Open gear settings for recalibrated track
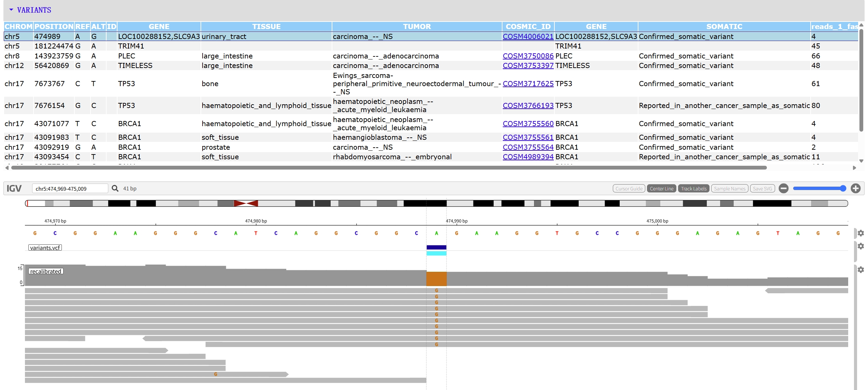This screenshot has height=390, width=868. 860,270
